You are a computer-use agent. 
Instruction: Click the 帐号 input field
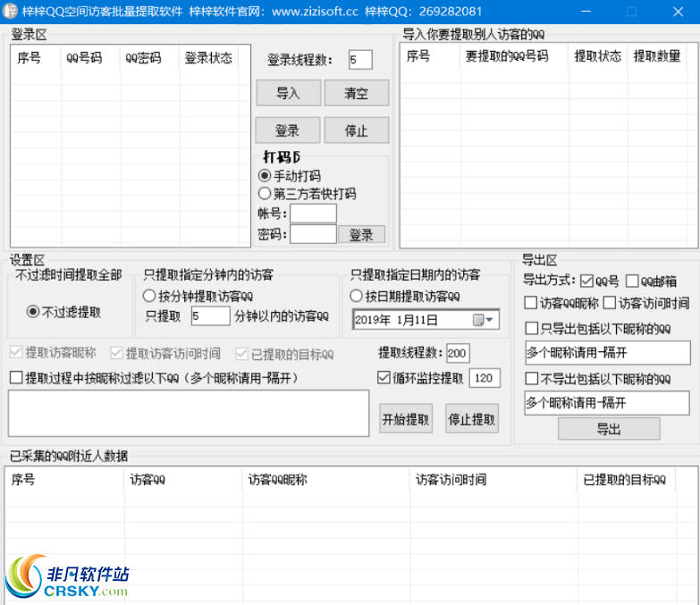coord(313,214)
